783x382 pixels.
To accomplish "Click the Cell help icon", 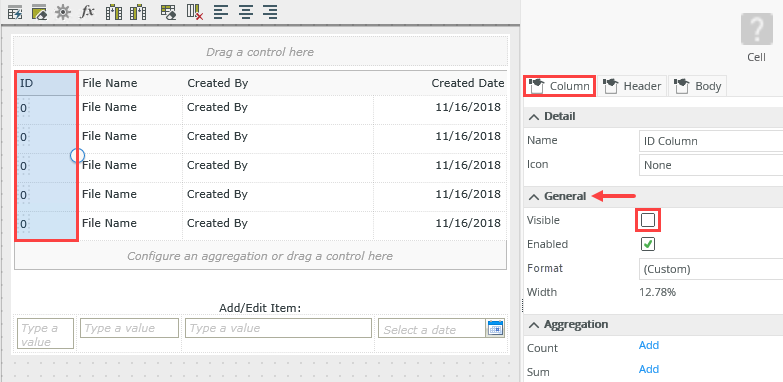I will click(x=757, y=29).
